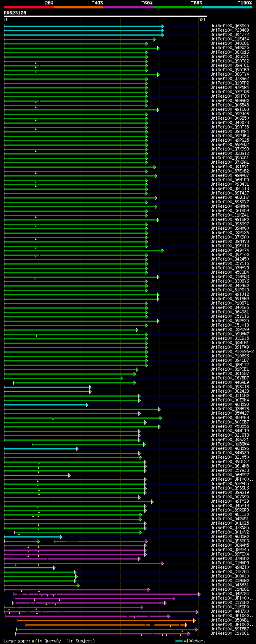The image size is (256, 644).
Task: Select label UniRef100_Q4RZ84
Action: [230, 594]
